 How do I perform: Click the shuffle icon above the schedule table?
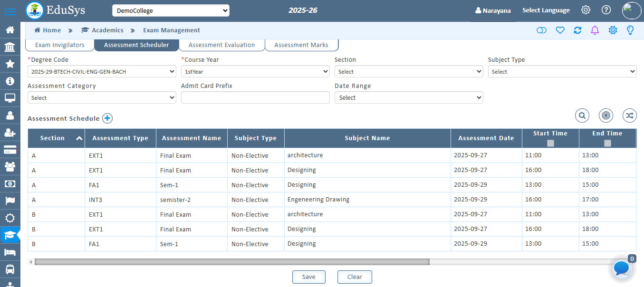pyautogui.click(x=629, y=115)
